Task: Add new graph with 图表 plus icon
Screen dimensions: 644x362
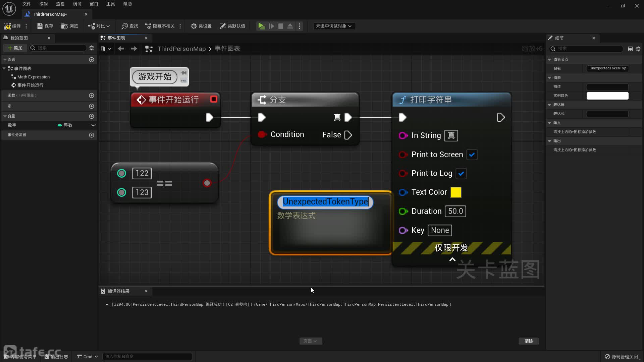Action: coord(92,60)
